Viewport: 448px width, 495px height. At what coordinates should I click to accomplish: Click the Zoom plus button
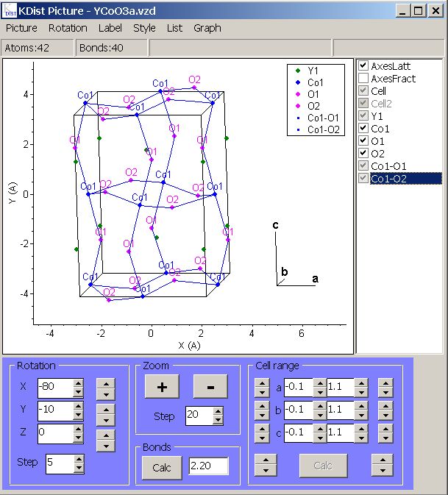(x=162, y=386)
